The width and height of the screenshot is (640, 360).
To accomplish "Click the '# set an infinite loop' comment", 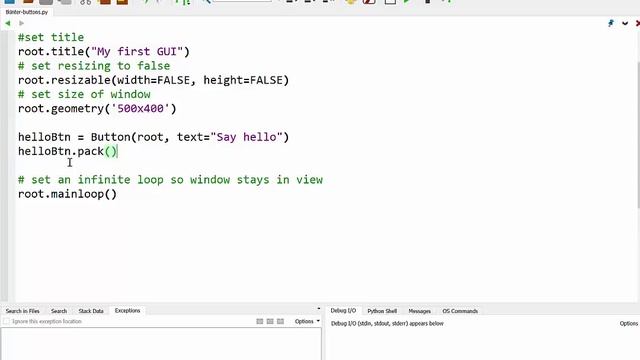I will coord(170,180).
